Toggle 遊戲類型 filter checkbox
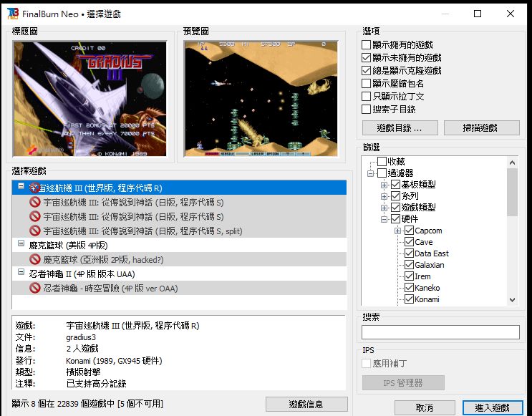 (x=396, y=208)
